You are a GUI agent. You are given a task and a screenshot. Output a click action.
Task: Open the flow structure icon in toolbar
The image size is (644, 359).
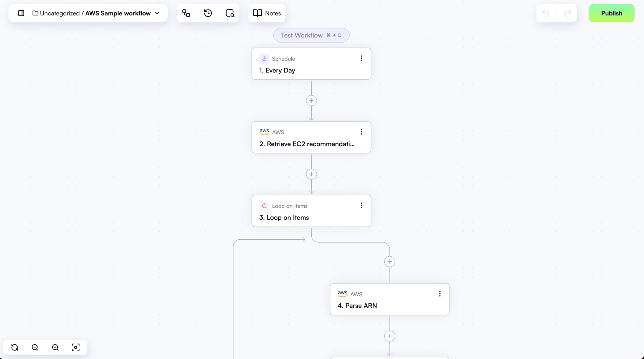click(x=186, y=13)
